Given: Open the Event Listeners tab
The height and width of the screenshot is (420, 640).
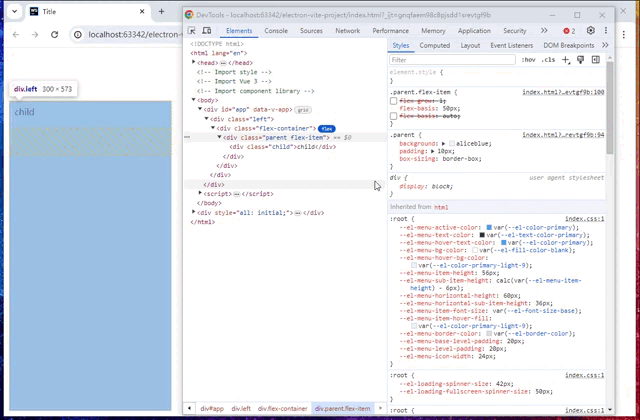Looking at the screenshot, I should pos(511,45).
